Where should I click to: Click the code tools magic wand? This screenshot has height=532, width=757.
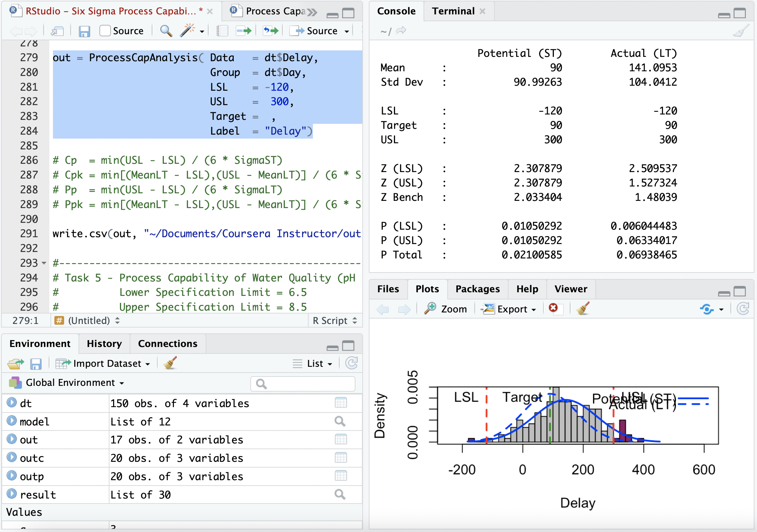(188, 31)
